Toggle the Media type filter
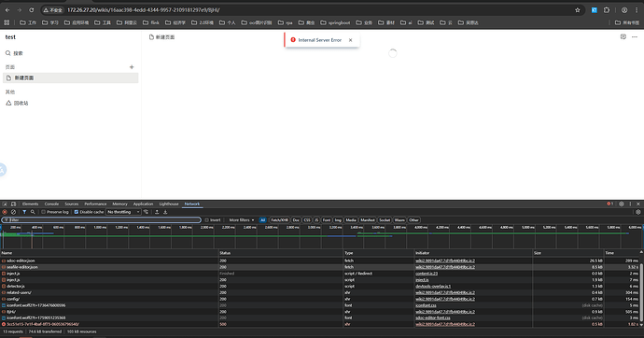The width and height of the screenshot is (644, 338). click(x=351, y=220)
